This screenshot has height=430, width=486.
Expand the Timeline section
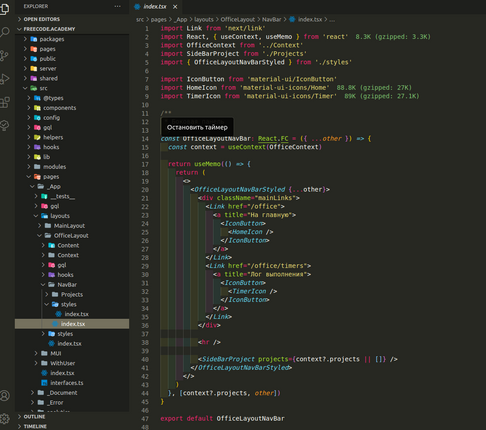pos(35,426)
